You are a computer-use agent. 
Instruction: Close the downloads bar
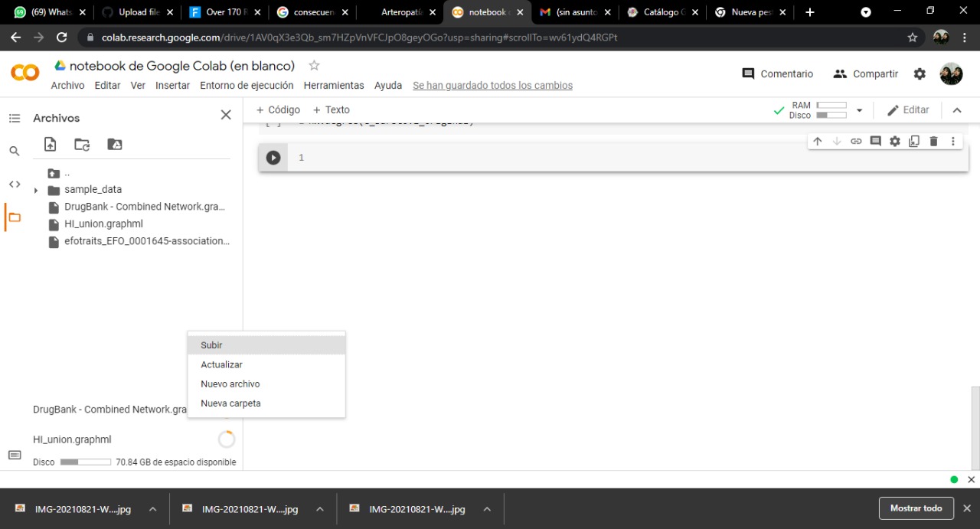(x=967, y=508)
